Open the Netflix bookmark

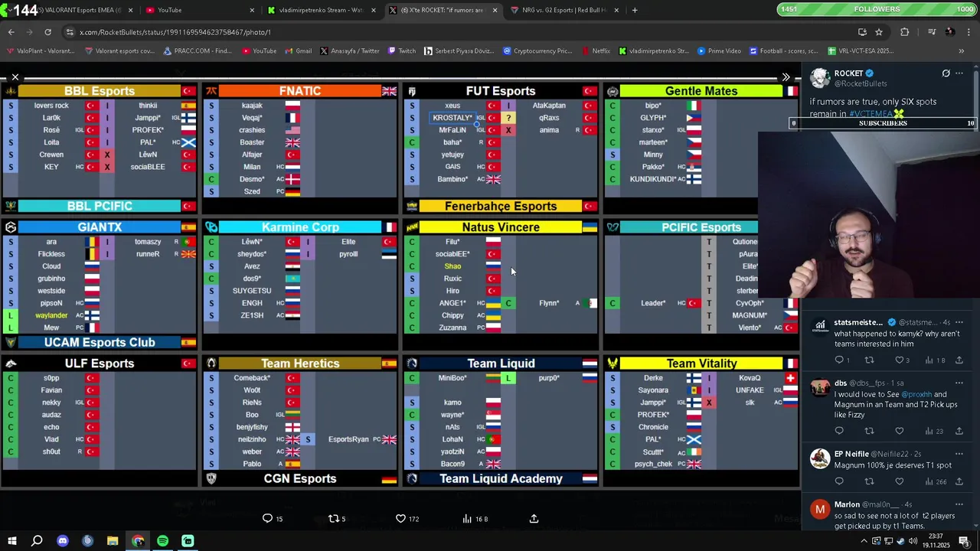click(595, 51)
